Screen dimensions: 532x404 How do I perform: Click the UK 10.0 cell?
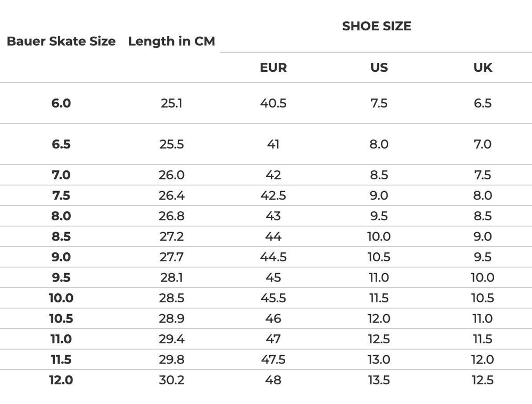483,277
